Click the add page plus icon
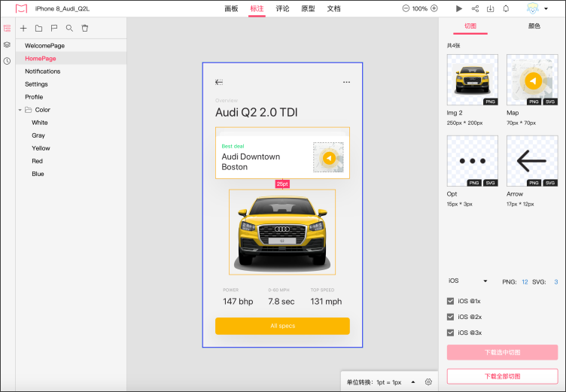The width and height of the screenshot is (566, 392). point(23,29)
